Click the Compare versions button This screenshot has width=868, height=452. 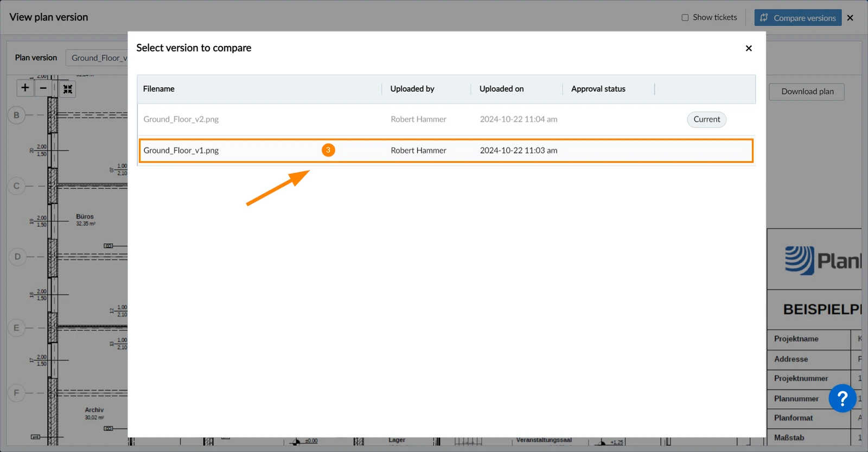[x=798, y=18]
